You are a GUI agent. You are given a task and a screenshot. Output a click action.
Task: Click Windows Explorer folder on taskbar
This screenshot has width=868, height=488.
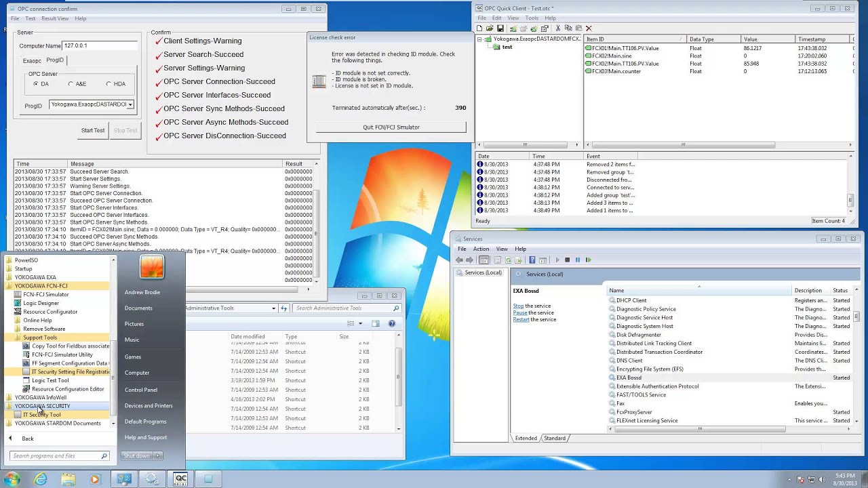68,479
